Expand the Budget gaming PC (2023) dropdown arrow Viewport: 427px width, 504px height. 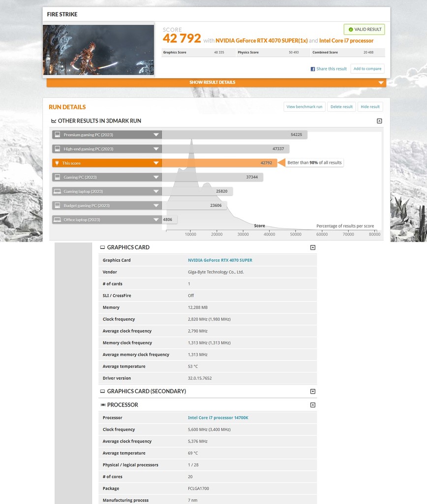[x=156, y=205]
